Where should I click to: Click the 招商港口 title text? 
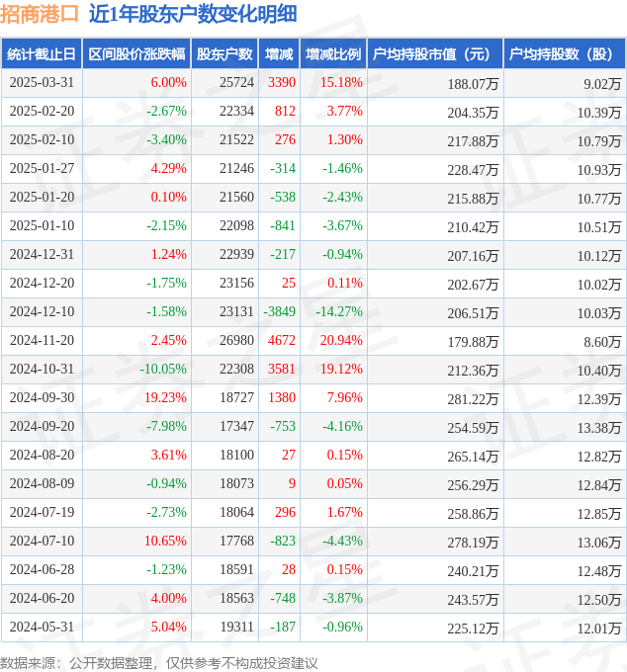point(40,14)
